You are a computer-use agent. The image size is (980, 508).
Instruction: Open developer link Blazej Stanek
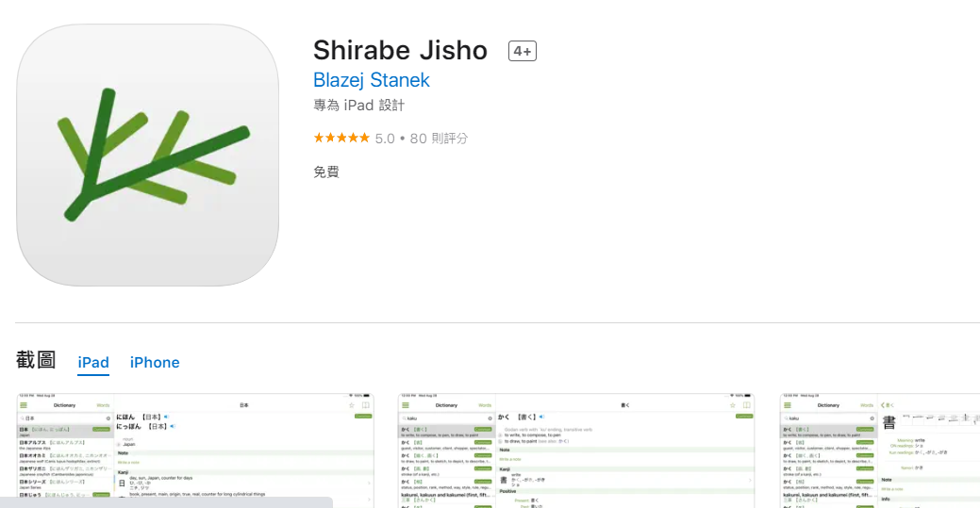tap(372, 80)
